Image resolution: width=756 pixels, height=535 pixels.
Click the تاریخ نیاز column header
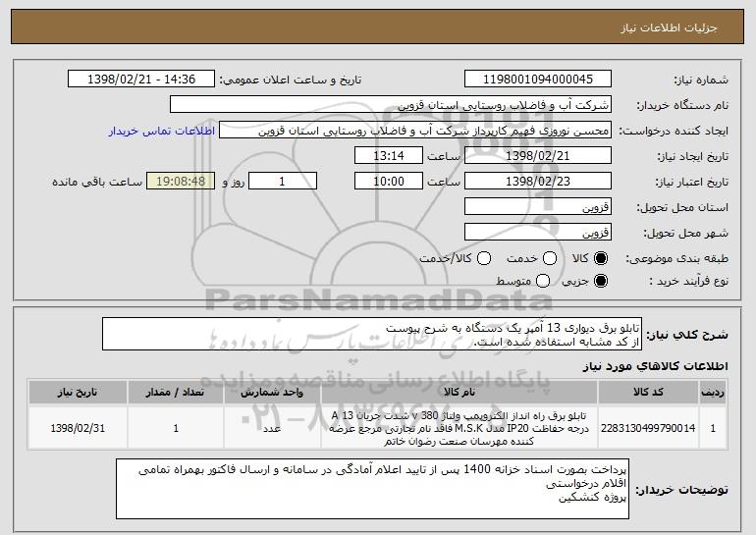click(78, 393)
